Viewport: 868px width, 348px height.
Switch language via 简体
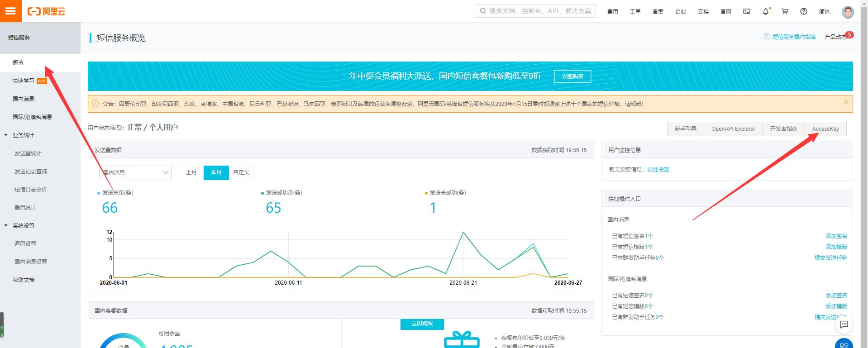825,12
